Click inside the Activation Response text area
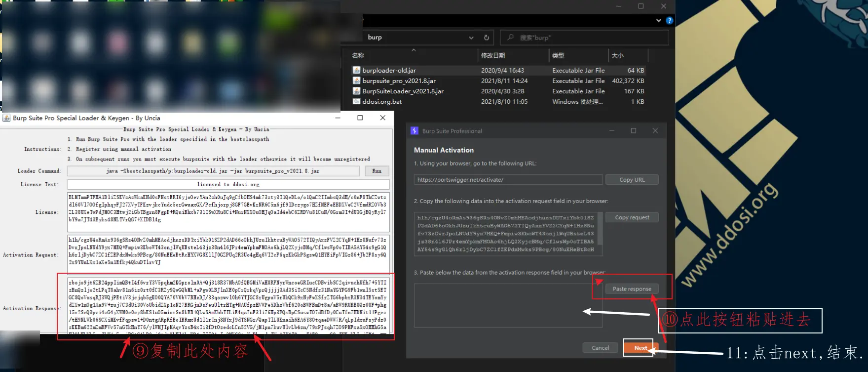 [228, 305]
